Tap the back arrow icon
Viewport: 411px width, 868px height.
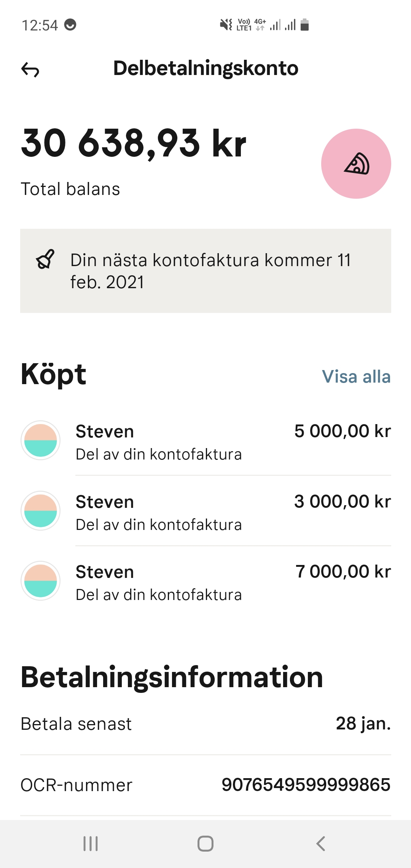coord(30,70)
